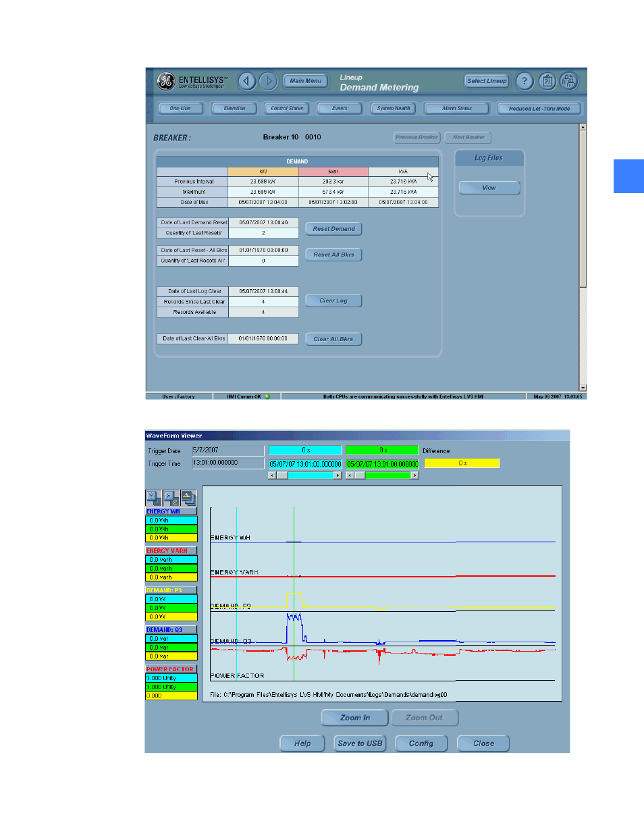Click the Demand Metering vertical scrollbar down arrow

click(583, 388)
